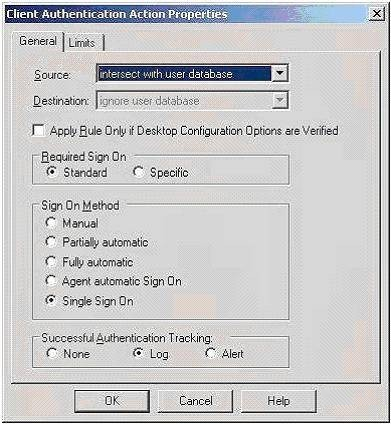Open the Source dropdown arrow
The width and height of the screenshot is (391, 424).
click(x=279, y=73)
